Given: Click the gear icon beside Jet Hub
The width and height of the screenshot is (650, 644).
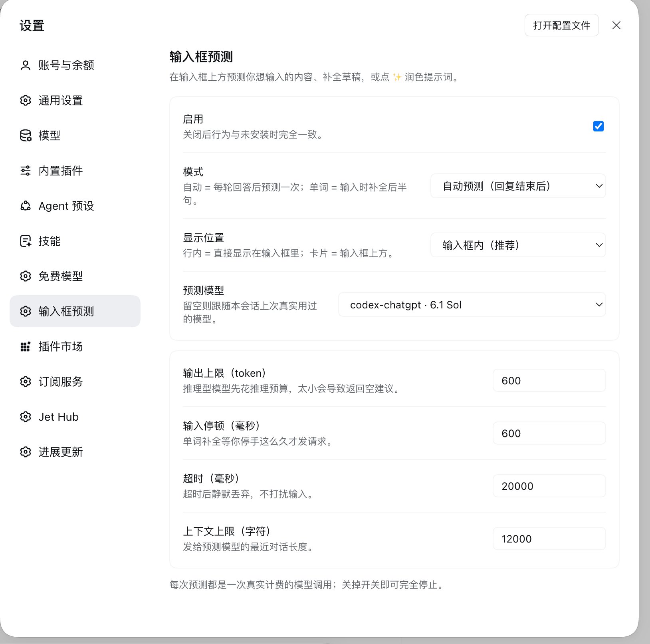Looking at the screenshot, I should coord(26,417).
